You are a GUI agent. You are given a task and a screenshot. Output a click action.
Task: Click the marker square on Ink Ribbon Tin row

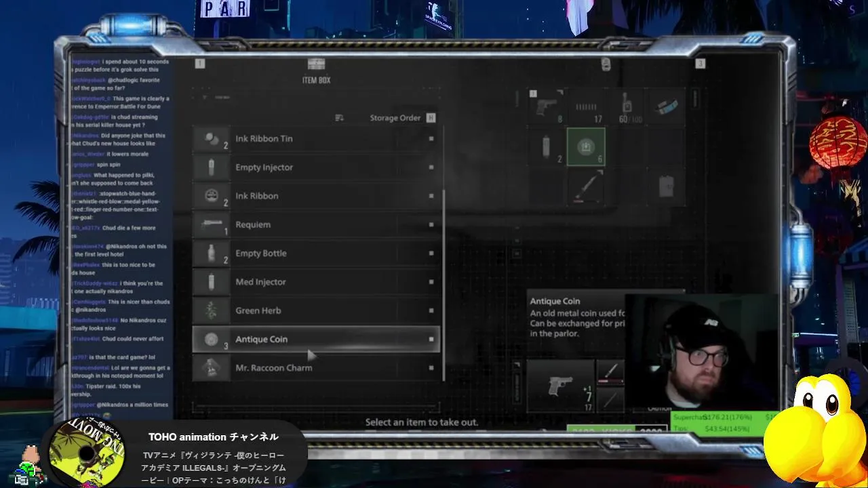pos(431,138)
